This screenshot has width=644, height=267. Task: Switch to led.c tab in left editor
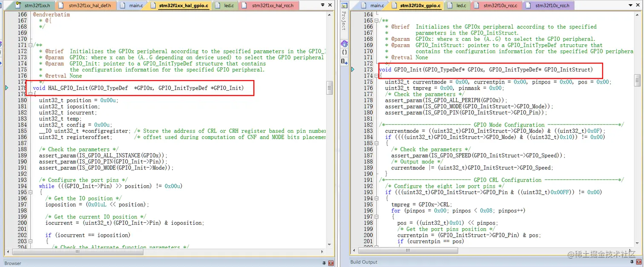pos(226,6)
